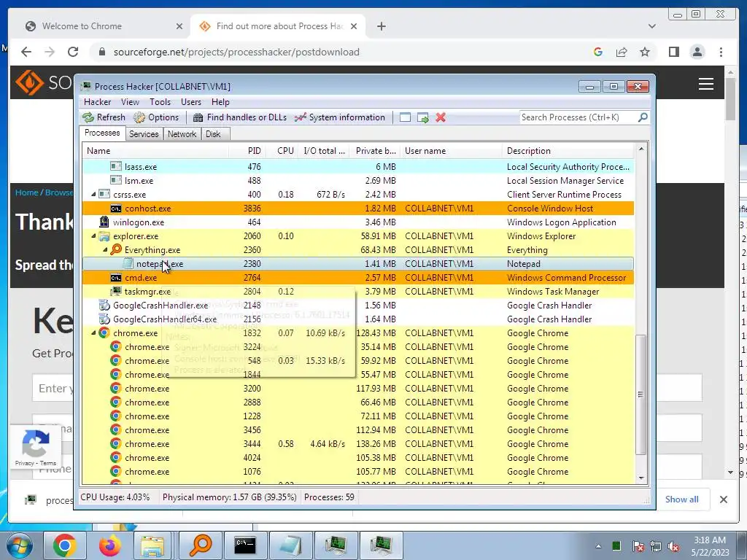Collapse the csrss.exe tree node

(93, 194)
